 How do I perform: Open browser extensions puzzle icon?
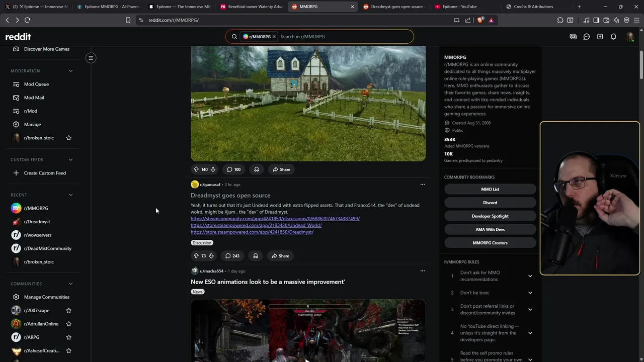click(560, 20)
